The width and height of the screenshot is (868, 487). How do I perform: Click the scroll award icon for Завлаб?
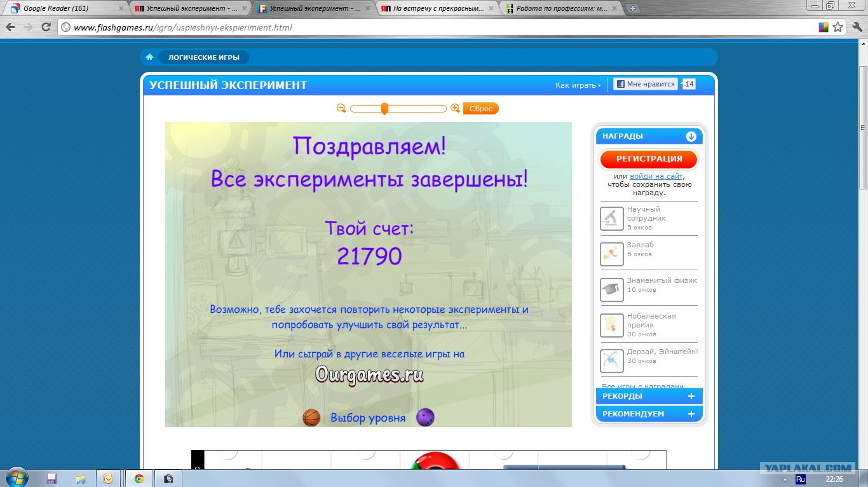(x=612, y=254)
